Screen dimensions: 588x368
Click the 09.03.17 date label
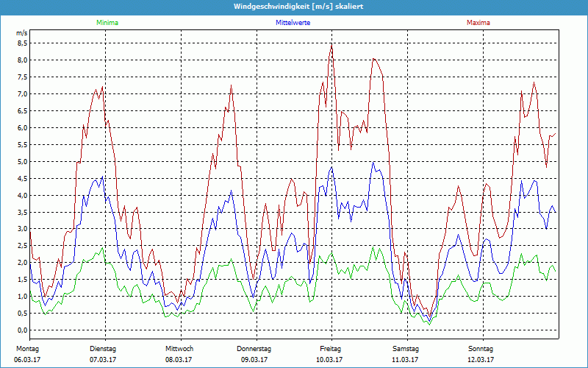point(254,360)
